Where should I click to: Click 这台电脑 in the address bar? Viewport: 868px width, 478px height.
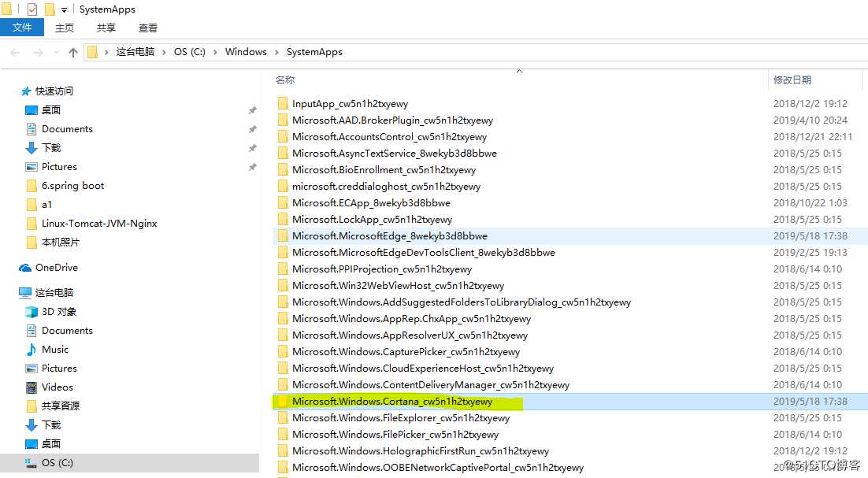tap(135, 52)
